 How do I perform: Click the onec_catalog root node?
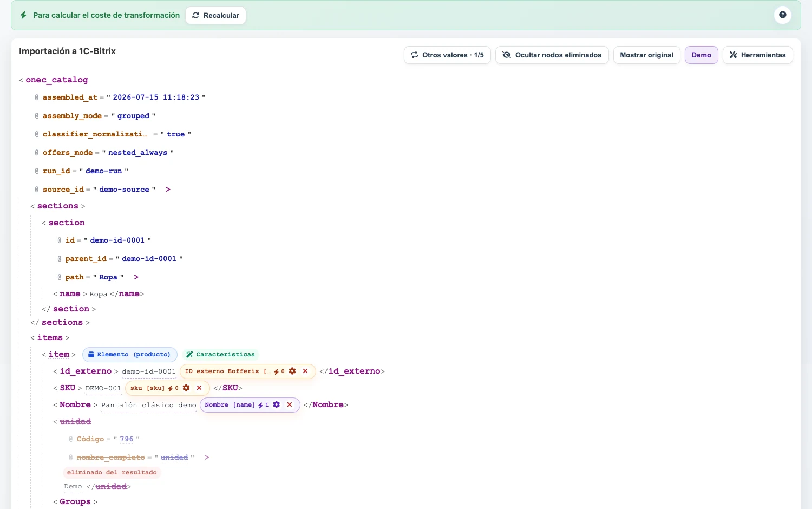pyautogui.click(x=56, y=80)
